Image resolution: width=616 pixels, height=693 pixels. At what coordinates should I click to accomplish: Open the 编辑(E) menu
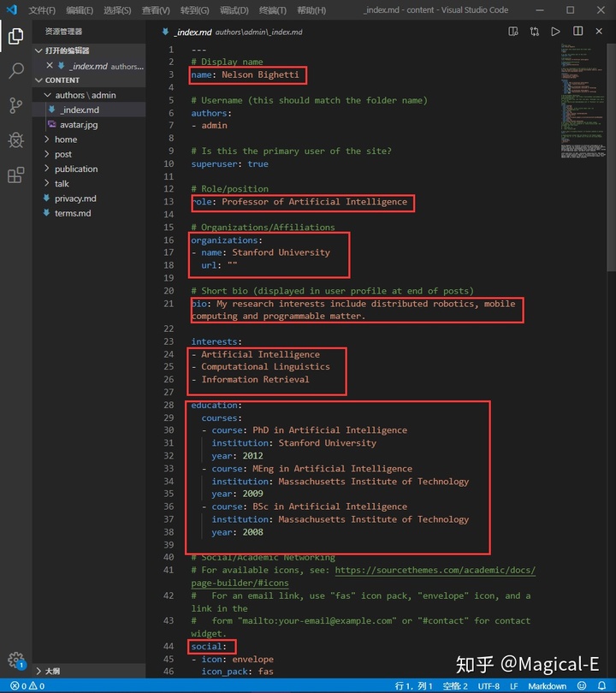(x=80, y=10)
